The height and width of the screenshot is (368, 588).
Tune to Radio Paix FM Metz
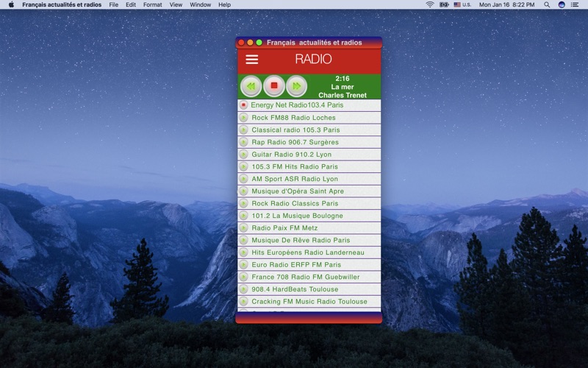coord(309,228)
